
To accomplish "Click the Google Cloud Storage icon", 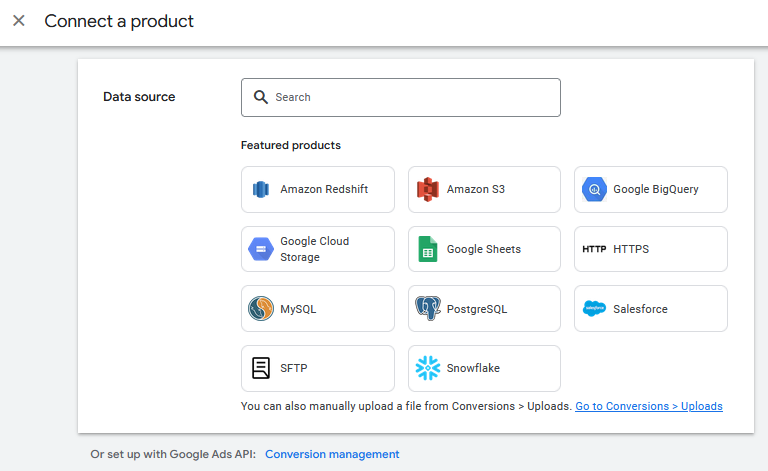I will click(x=261, y=249).
